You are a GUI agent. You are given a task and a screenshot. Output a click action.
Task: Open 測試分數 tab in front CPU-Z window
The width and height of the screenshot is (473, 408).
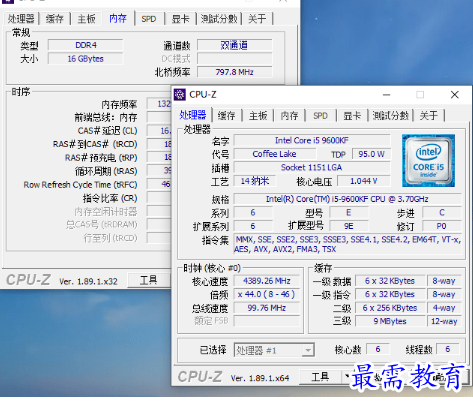coord(390,116)
